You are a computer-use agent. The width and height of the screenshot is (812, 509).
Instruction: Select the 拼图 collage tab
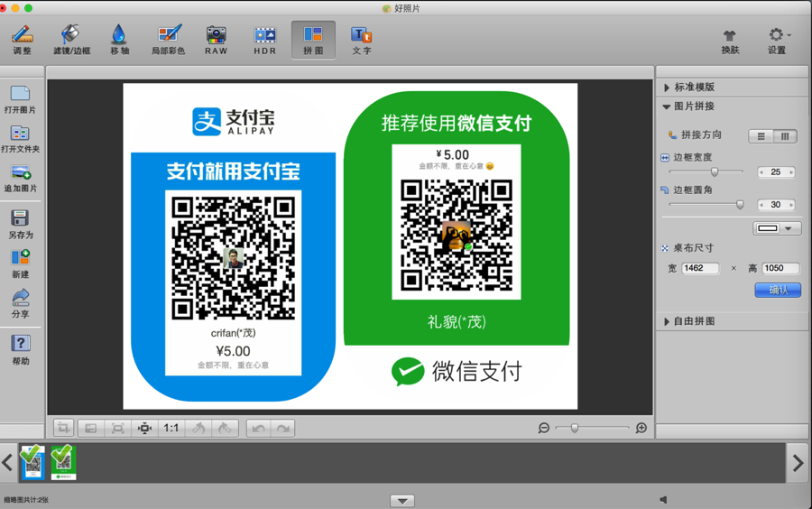click(x=313, y=40)
